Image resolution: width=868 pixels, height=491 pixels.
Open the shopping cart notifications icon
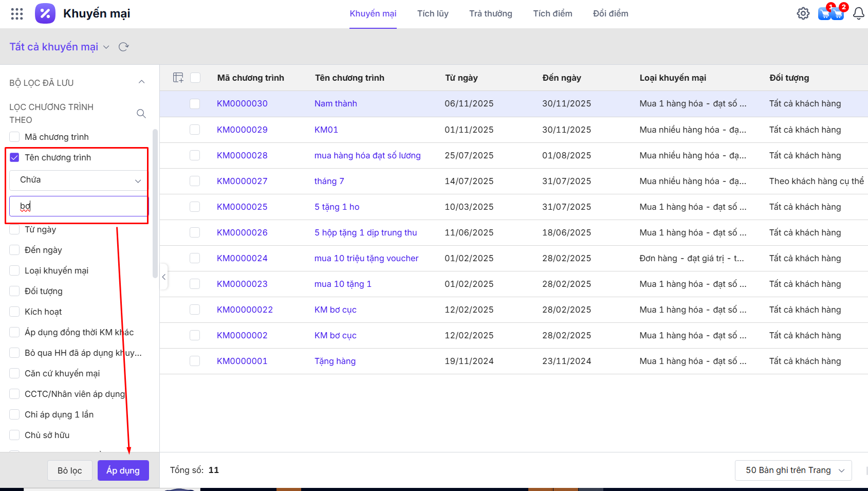[830, 13]
